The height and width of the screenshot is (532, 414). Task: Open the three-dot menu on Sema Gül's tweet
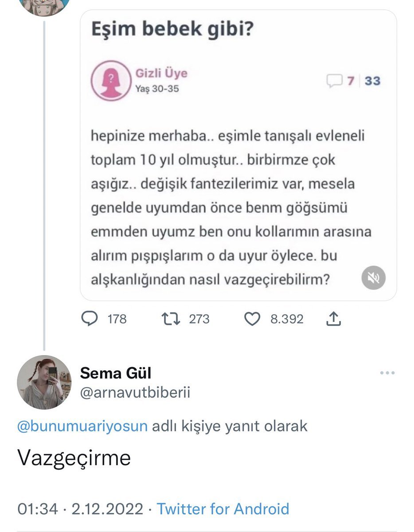pyautogui.click(x=387, y=373)
